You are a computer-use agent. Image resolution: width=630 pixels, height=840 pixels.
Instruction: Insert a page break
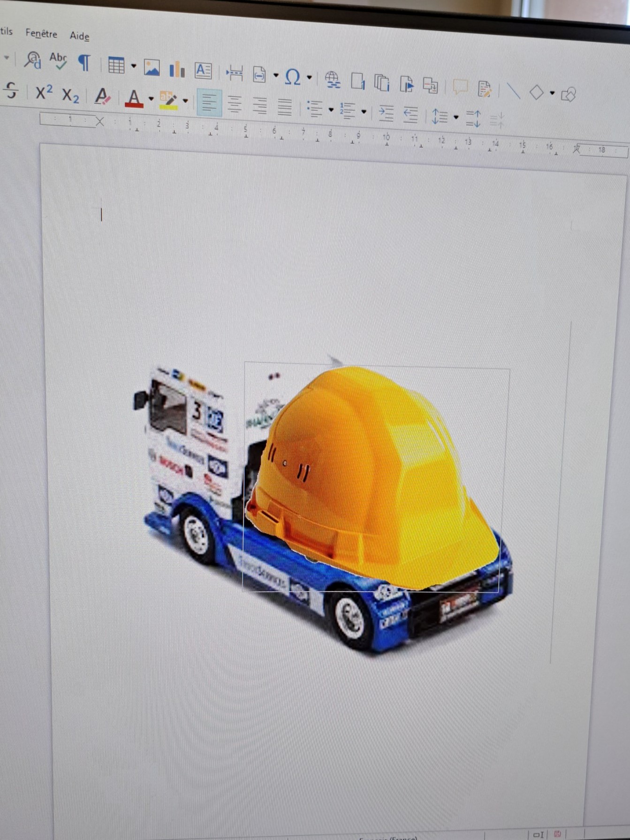[234, 73]
